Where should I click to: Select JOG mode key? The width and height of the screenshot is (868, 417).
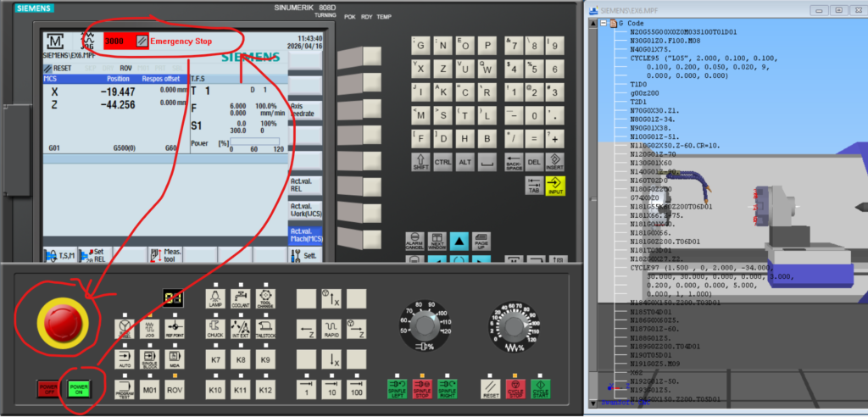(x=149, y=327)
